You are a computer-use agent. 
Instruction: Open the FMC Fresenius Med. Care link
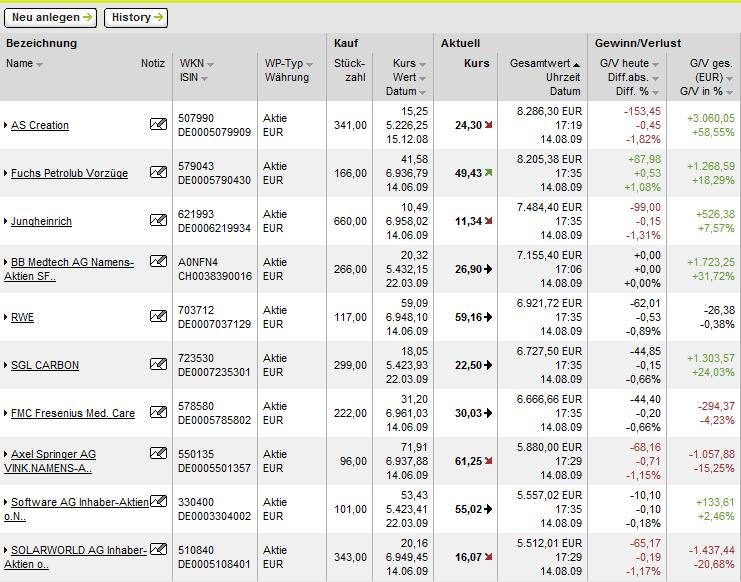pyautogui.click(x=73, y=413)
